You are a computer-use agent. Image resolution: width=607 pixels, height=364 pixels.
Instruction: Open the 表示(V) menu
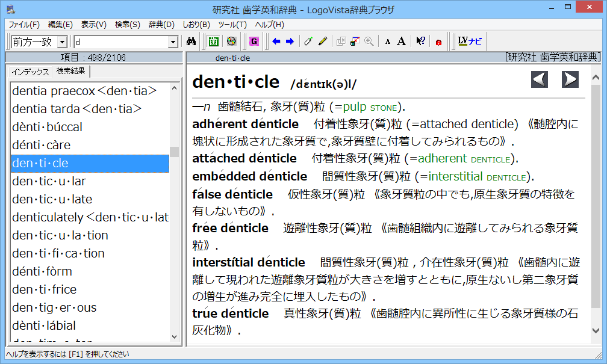click(94, 25)
